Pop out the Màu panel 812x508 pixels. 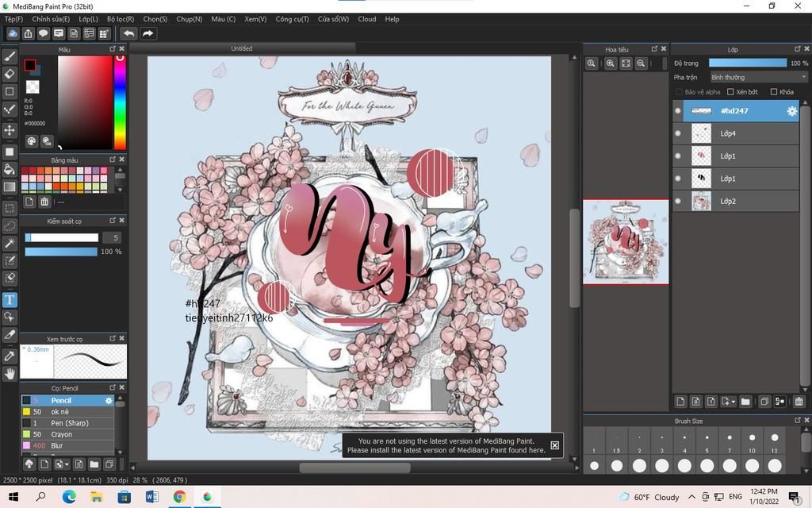click(x=113, y=48)
